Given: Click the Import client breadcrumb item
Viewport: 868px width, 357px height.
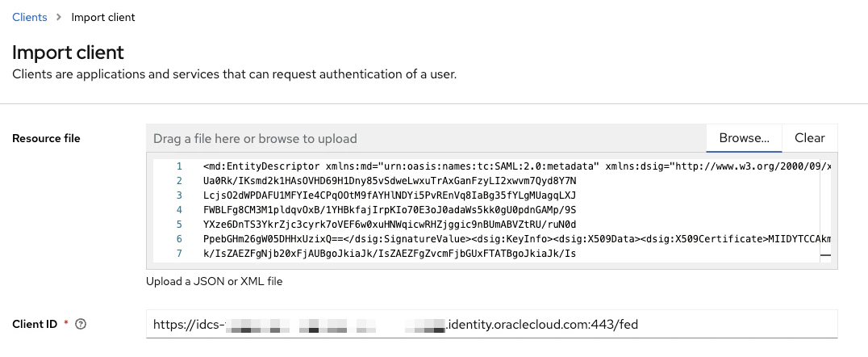Looking at the screenshot, I should point(103,17).
